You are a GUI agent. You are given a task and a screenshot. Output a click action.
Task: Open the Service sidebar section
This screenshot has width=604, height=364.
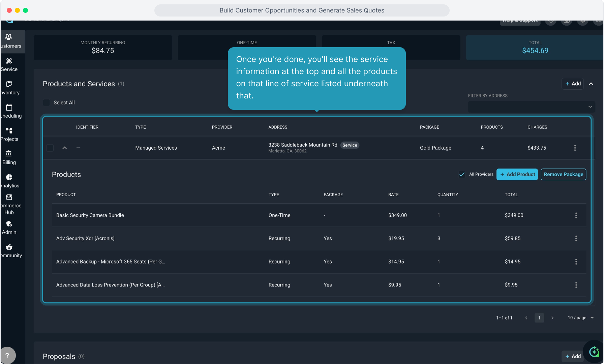pyautogui.click(x=9, y=64)
